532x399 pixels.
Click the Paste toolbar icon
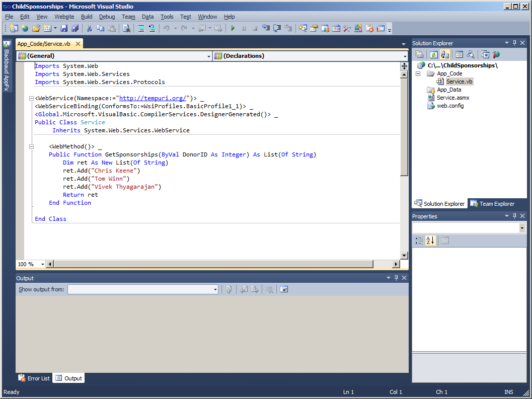click(x=112, y=29)
